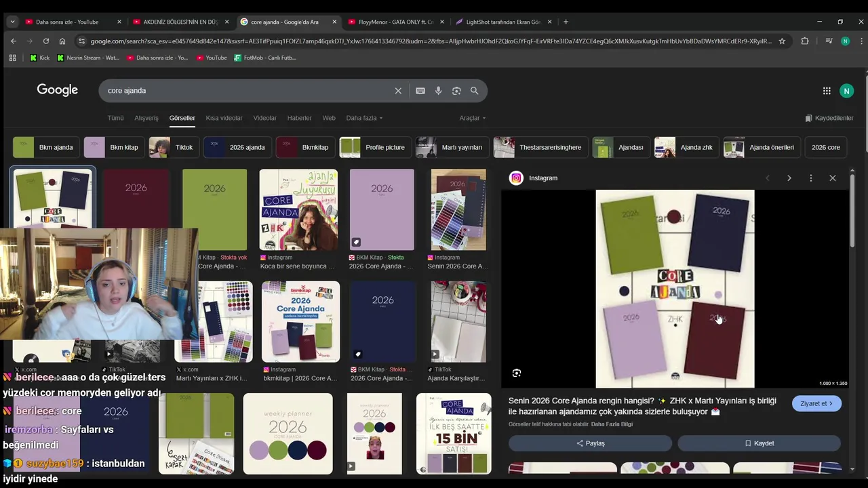Open Kaydedilenler saved items
The height and width of the screenshot is (488, 868).
pos(829,118)
